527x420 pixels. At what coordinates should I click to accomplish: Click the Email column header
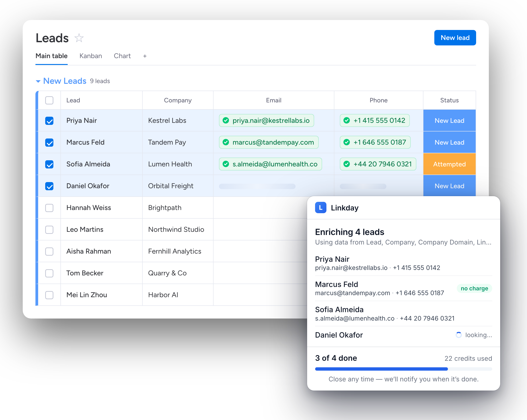(x=273, y=100)
